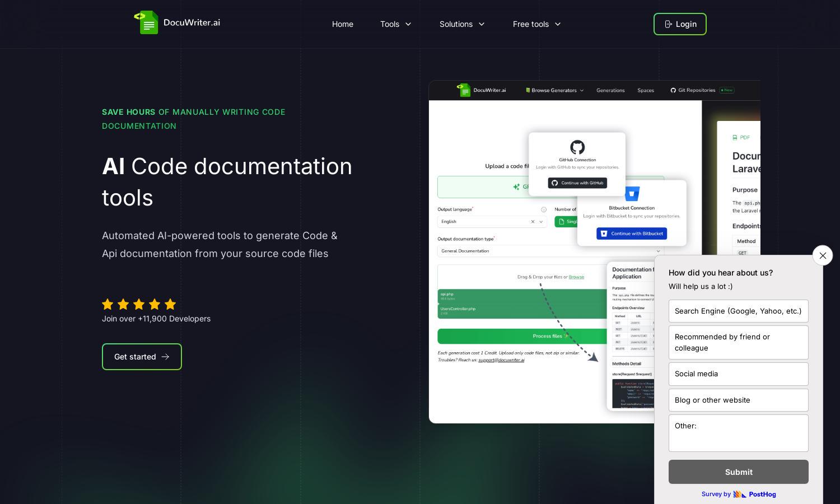Open Output language dropdown in preview
Screen dimensions: 840x504
(x=492, y=222)
